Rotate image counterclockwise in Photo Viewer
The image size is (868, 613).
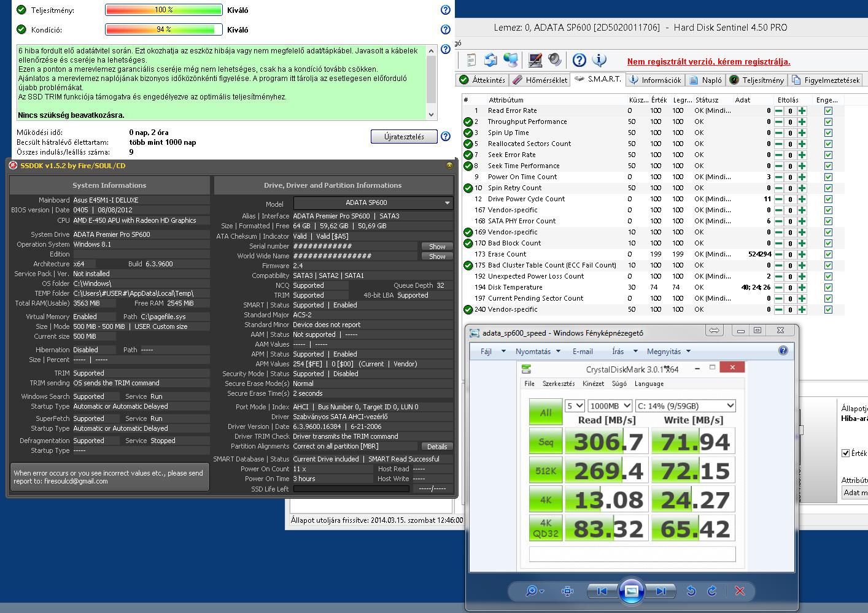[x=691, y=591]
